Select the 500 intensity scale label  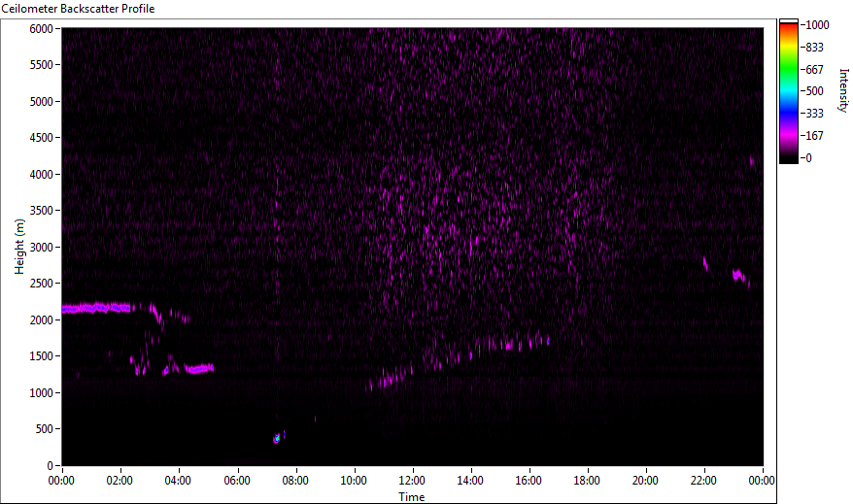(814, 91)
